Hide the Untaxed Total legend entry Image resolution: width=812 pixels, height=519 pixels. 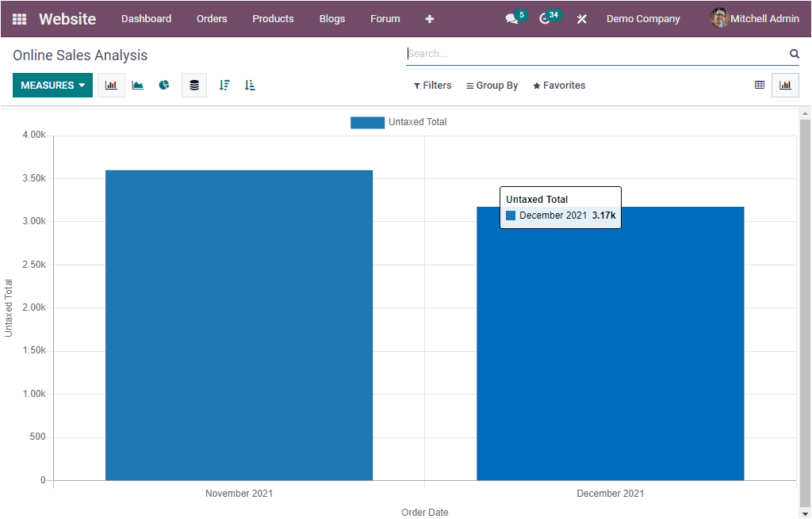point(399,122)
